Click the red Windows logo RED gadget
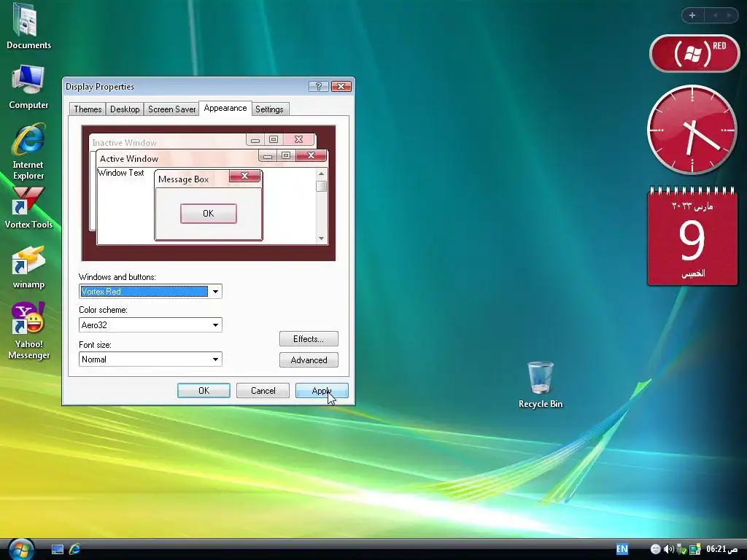Image resolution: width=747 pixels, height=560 pixels. pos(694,53)
